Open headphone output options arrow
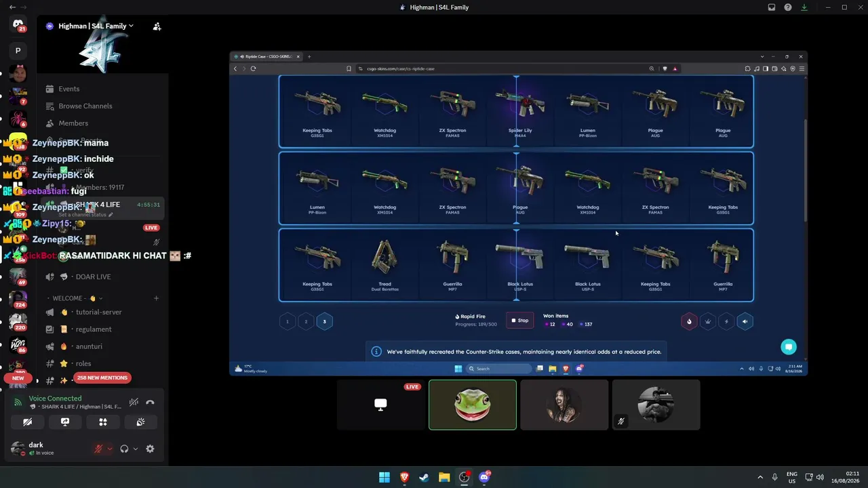 pyautogui.click(x=135, y=449)
